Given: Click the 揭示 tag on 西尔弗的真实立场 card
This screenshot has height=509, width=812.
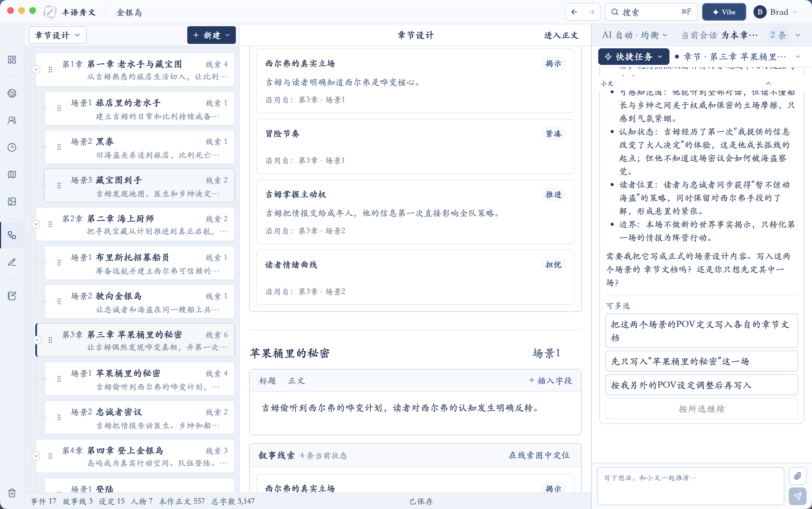Looking at the screenshot, I should (553, 63).
